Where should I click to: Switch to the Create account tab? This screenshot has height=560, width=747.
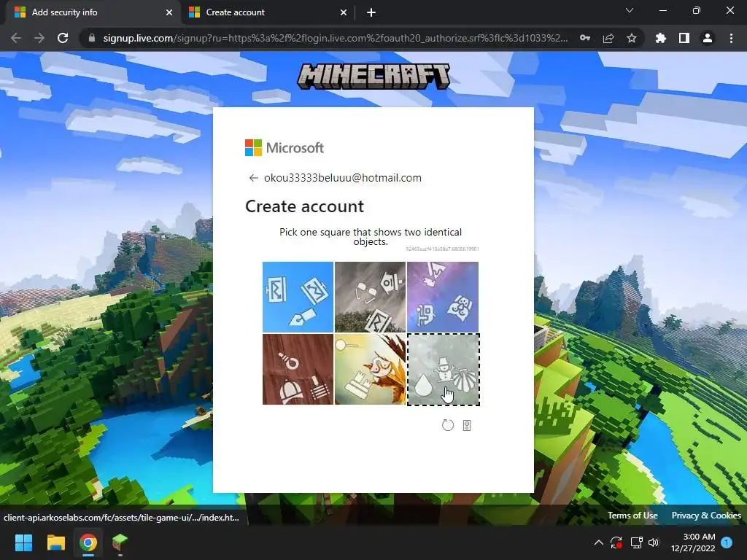click(267, 12)
